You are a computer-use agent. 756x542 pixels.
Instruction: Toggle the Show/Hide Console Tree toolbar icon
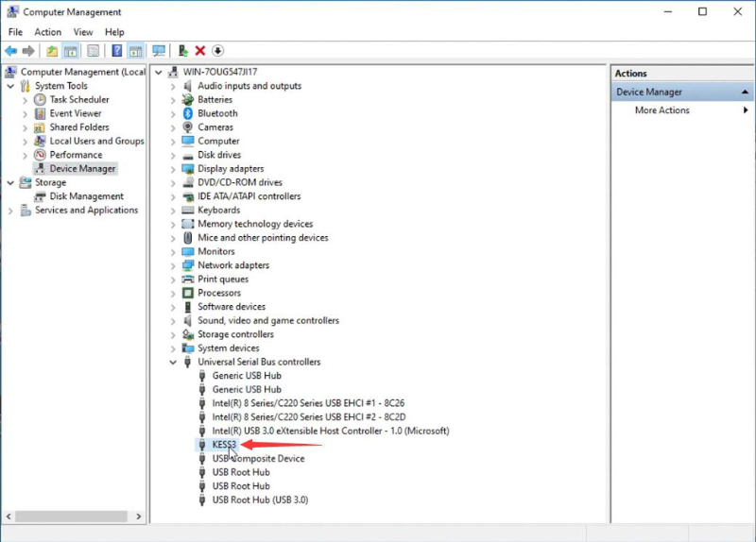(71, 51)
